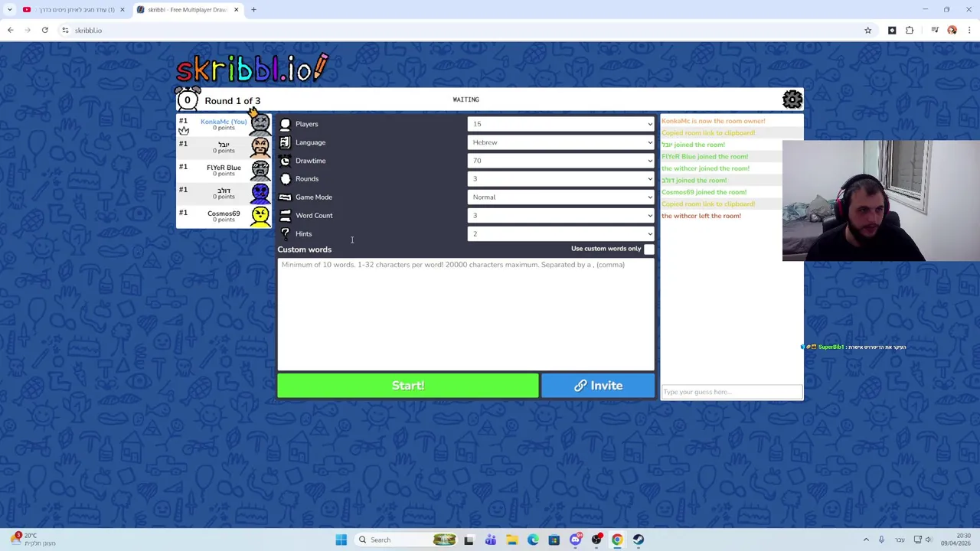980x551 pixels.
Task: Click דולב's blue avatar in player list
Action: click(260, 193)
